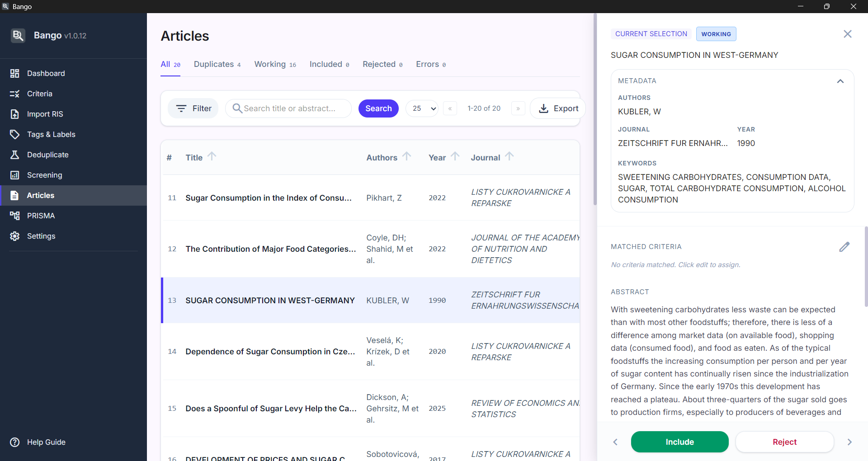Select row SUGAR CONSUMPTION IN WEST-GERMANY
This screenshot has width=868, height=461.
371,300
